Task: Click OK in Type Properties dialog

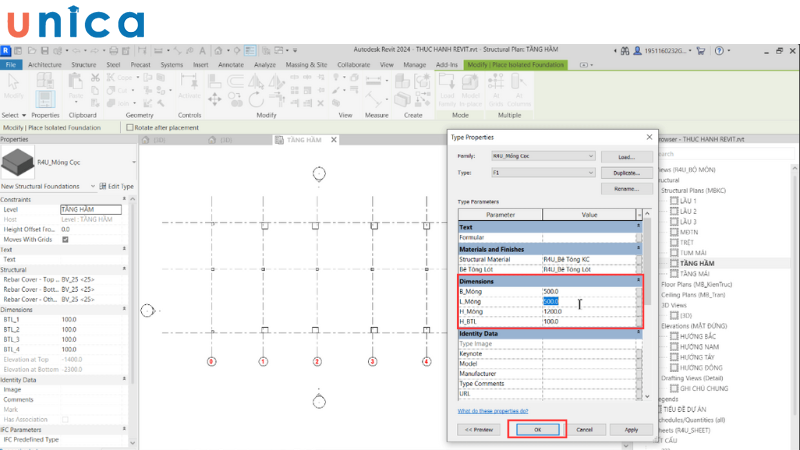Action: [537, 429]
